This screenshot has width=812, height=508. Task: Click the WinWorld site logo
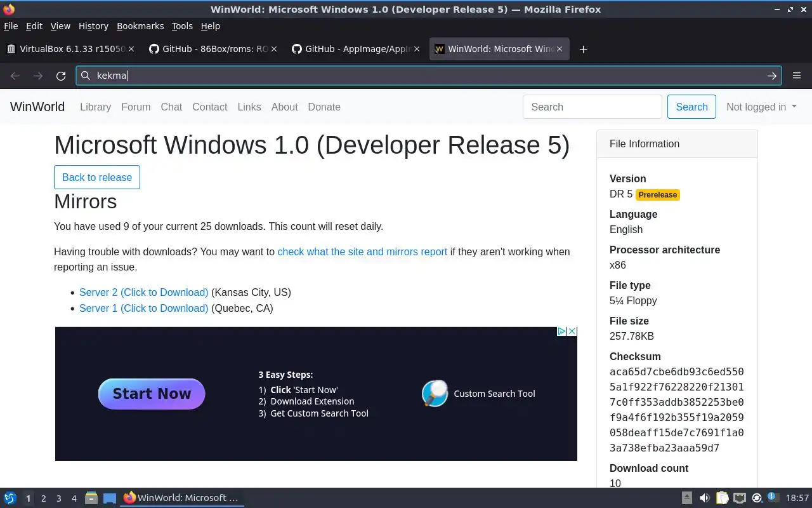(x=37, y=107)
